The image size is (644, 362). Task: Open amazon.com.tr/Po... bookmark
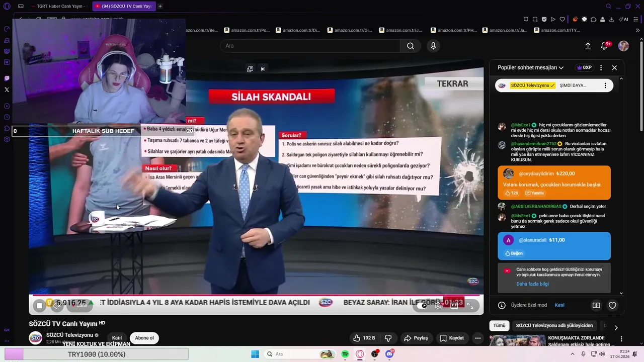point(248,30)
